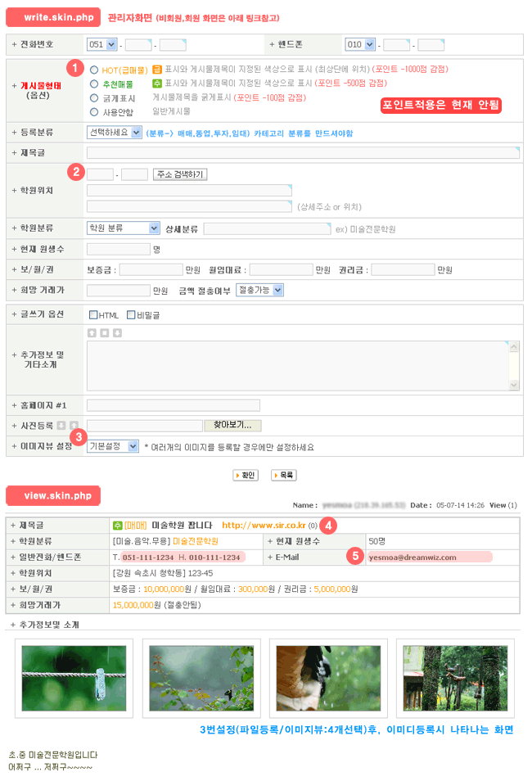Enable the HTML checkbox
This screenshot has height=781, width=532.
pos(93,315)
